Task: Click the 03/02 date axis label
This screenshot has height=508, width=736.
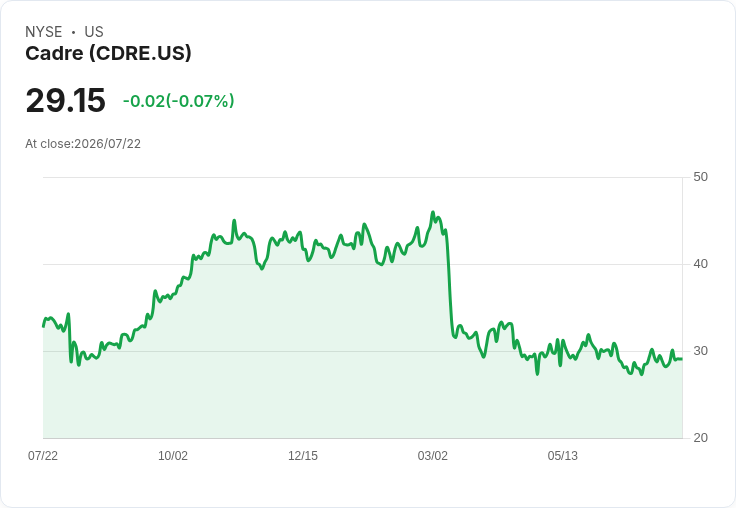Action: [x=433, y=455]
